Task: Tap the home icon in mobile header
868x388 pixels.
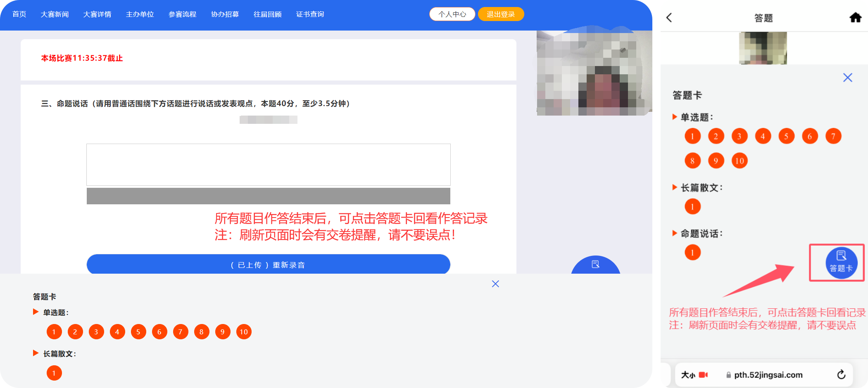Action: (855, 17)
